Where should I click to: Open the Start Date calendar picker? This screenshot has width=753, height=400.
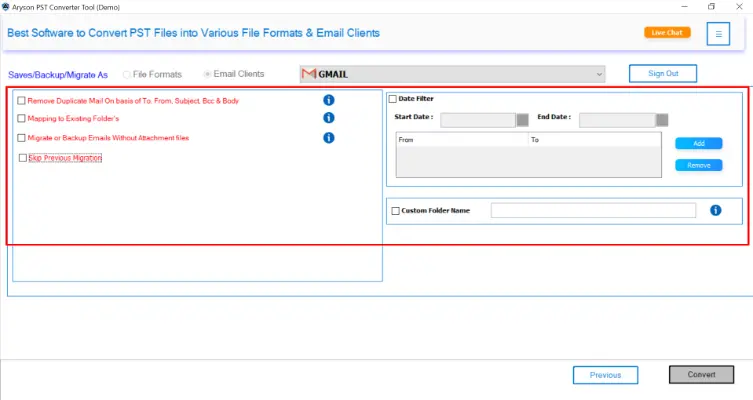522,120
